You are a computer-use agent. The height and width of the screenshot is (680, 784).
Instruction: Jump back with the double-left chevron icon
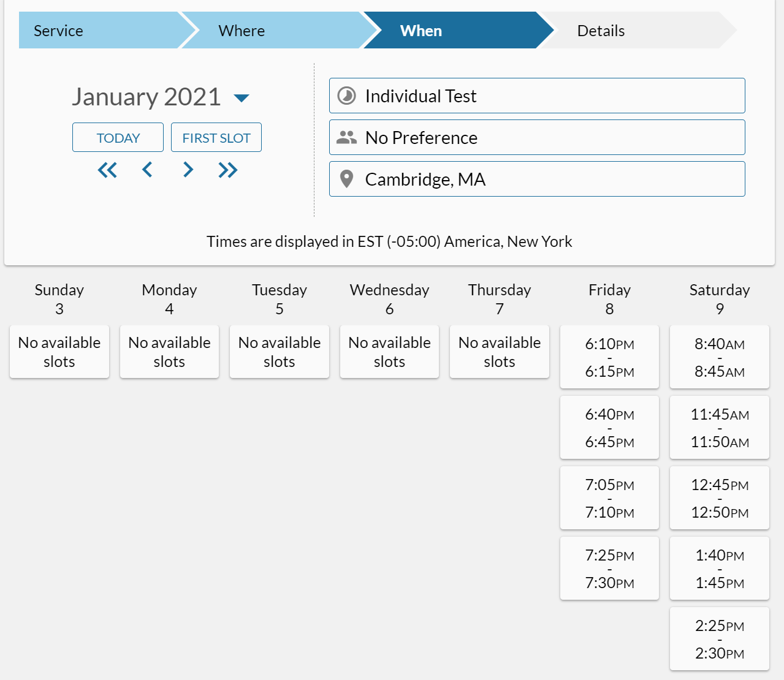coord(107,170)
